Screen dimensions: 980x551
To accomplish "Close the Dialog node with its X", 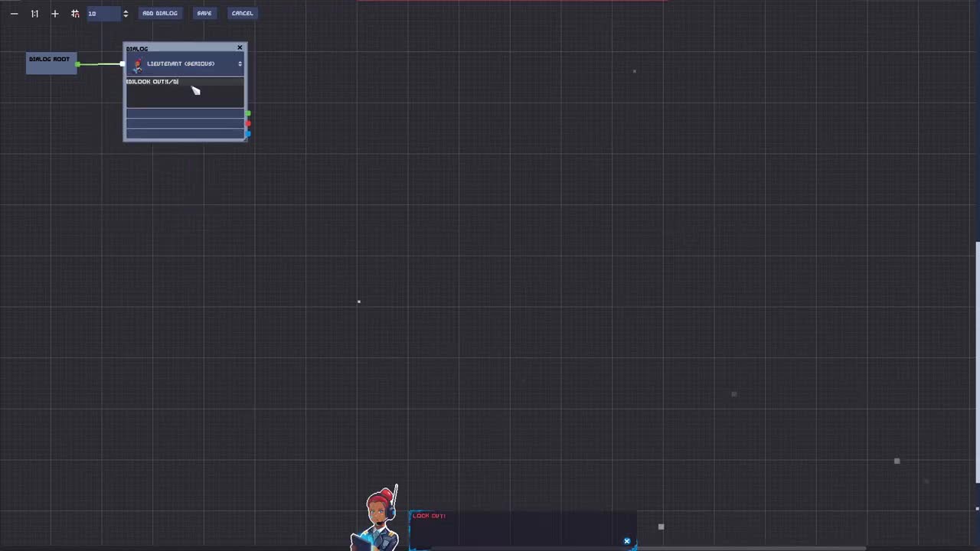I will click(x=240, y=48).
